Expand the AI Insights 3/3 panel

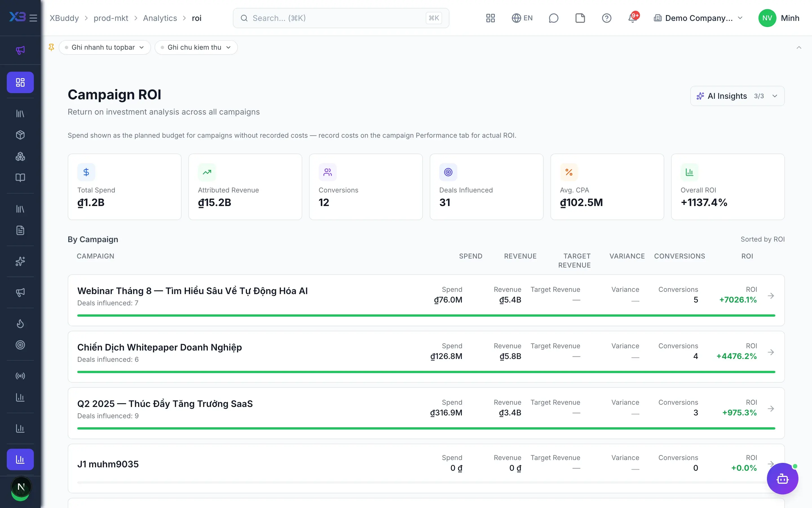pos(737,96)
